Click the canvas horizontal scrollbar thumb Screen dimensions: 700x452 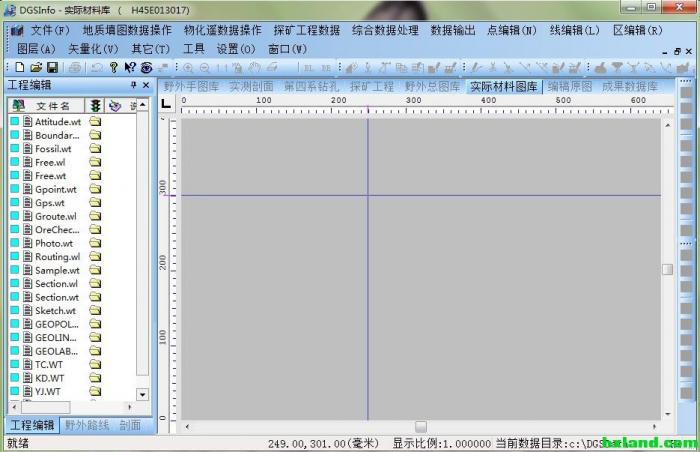click(x=421, y=427)
